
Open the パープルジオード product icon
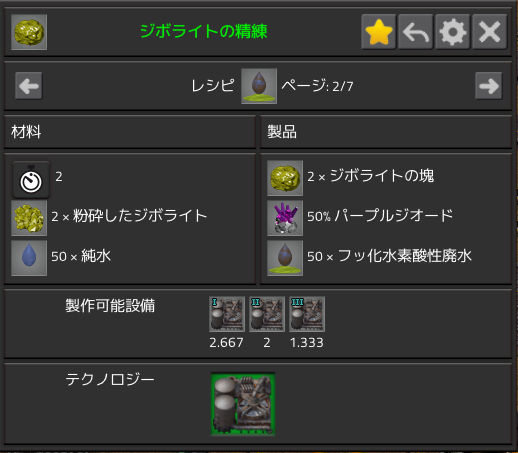click(x=285, y=218)
